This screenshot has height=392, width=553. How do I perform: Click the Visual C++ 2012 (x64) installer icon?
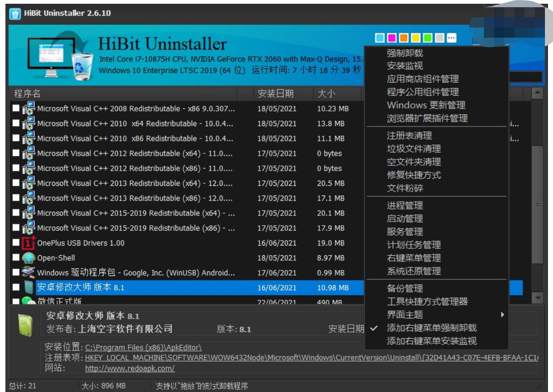pos(28,153)
